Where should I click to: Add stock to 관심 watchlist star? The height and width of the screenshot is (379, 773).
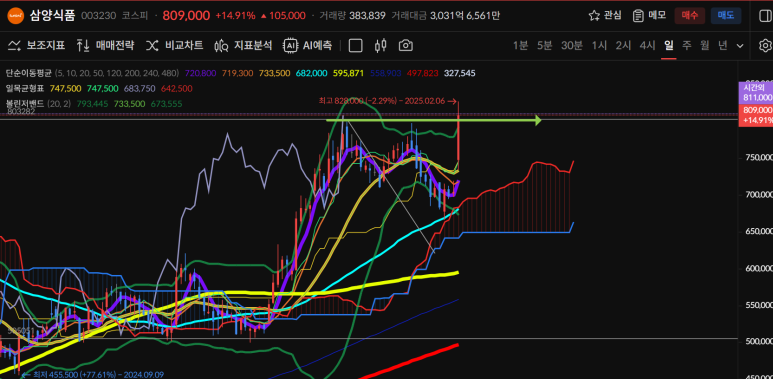[605, 16]
